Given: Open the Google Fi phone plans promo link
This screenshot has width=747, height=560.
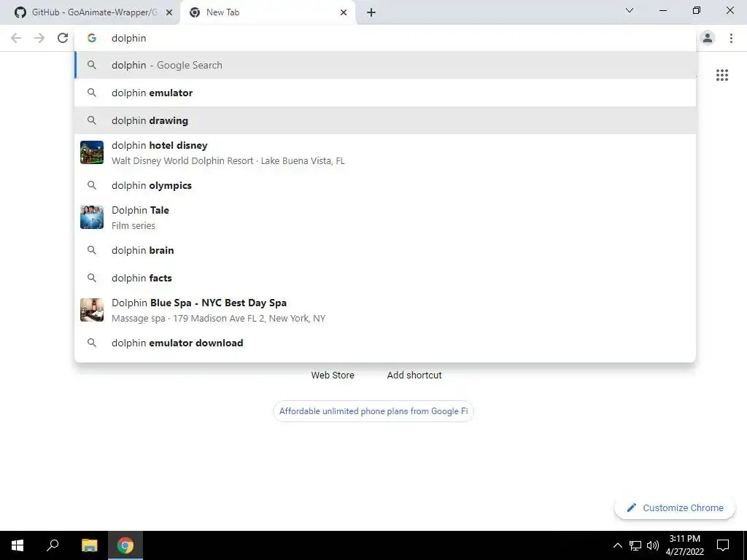Looking at the screenshot, I should point(373,411).
